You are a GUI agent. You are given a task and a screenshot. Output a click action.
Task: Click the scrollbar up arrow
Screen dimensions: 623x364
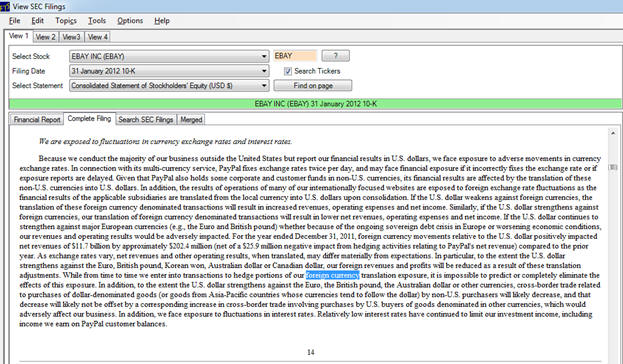[x=613, y=133]
